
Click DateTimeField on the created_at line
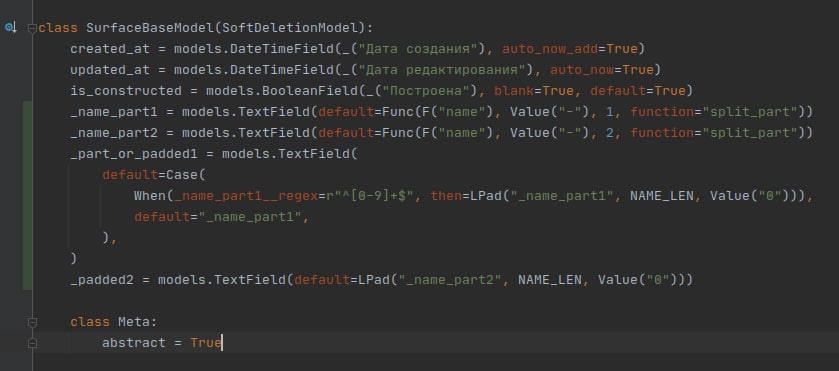(x=281, y=49)
